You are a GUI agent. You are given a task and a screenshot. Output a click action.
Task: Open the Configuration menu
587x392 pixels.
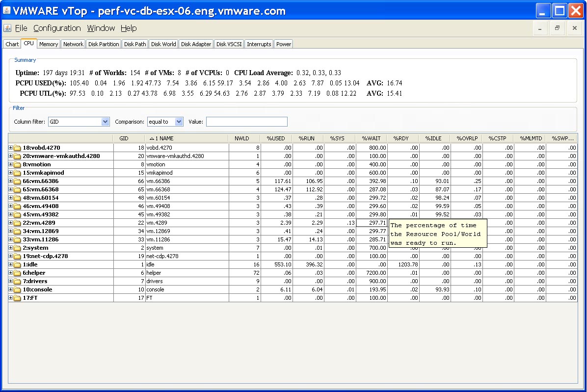(x=57, y=28)
